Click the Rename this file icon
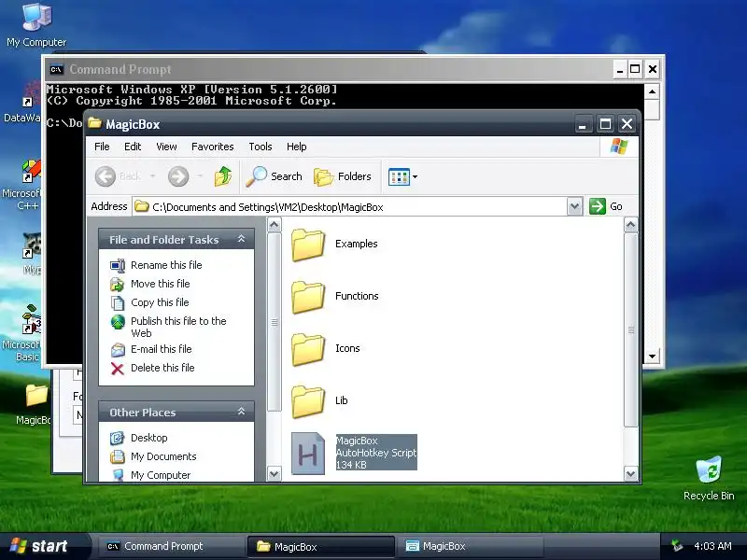747x560 pixels. coord(118,266)
